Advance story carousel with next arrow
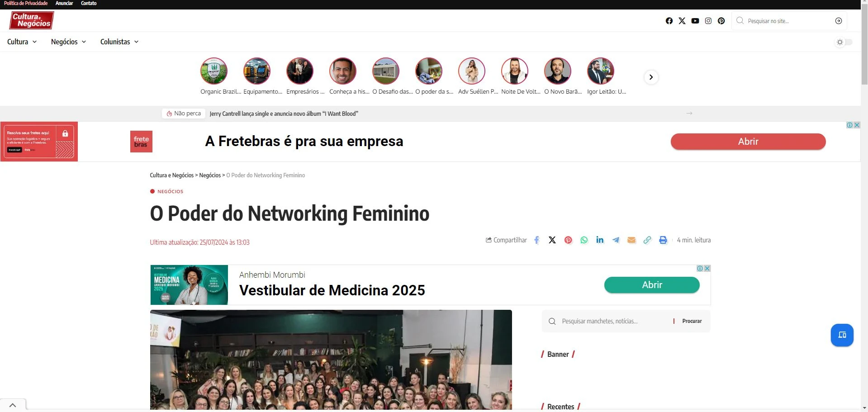The width and height of the screenshot is (868, 412). (x=651, y=77)
